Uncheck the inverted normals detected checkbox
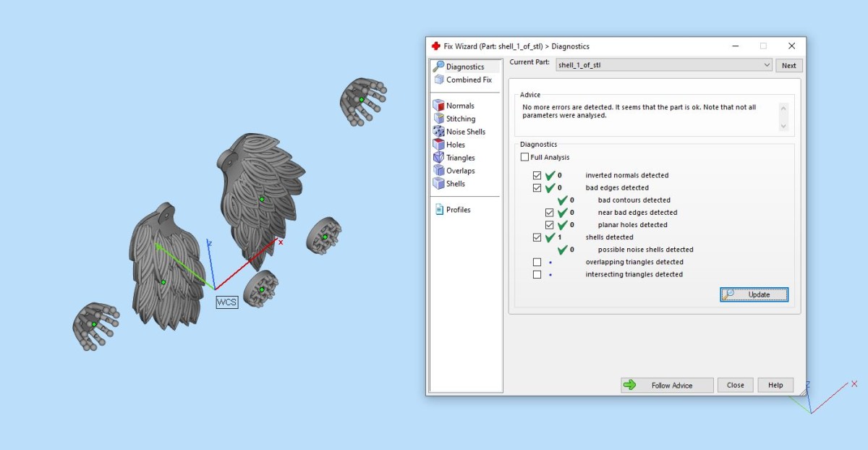 (x=537, y=175)
